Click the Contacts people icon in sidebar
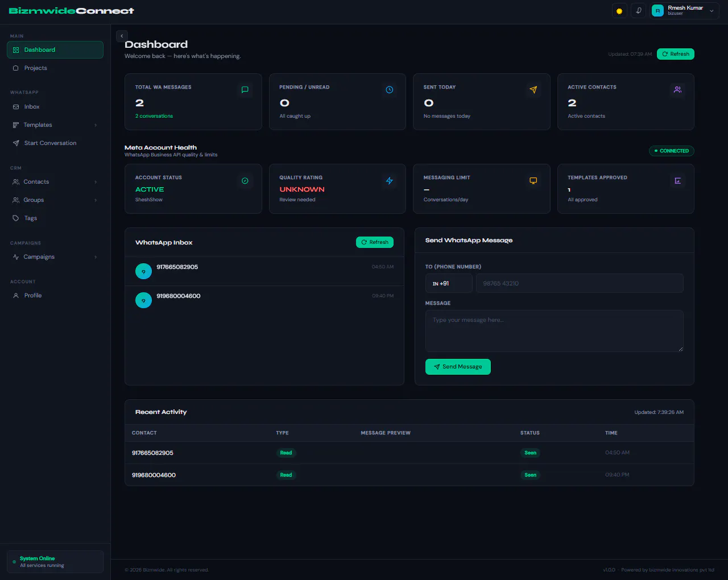Screen dimensions: 728x580 (x=16, y=182)
